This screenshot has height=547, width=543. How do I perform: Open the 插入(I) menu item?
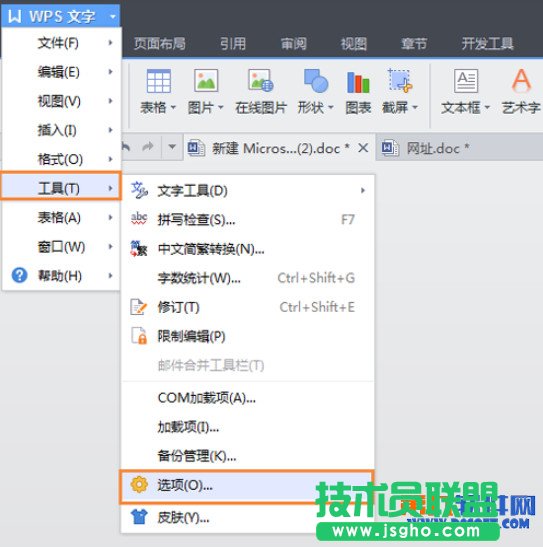coord(62,130)
